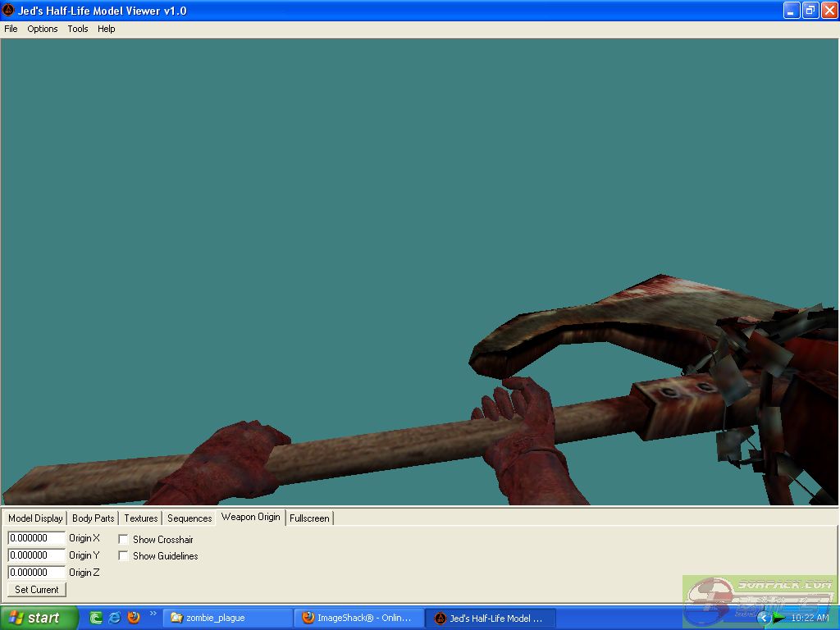840x630 pixels.
Task: Focus the Origin Y value field
Action: click(x=36, y=555)
